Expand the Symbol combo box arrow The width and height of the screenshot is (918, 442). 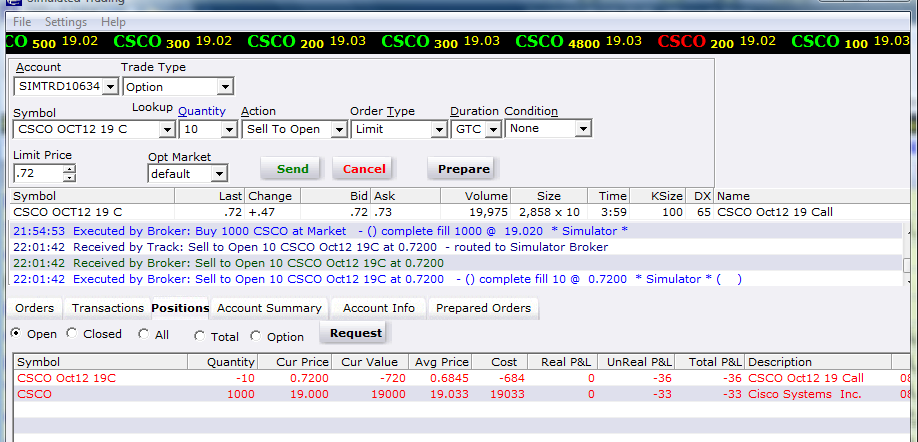(x=167, y=129)
